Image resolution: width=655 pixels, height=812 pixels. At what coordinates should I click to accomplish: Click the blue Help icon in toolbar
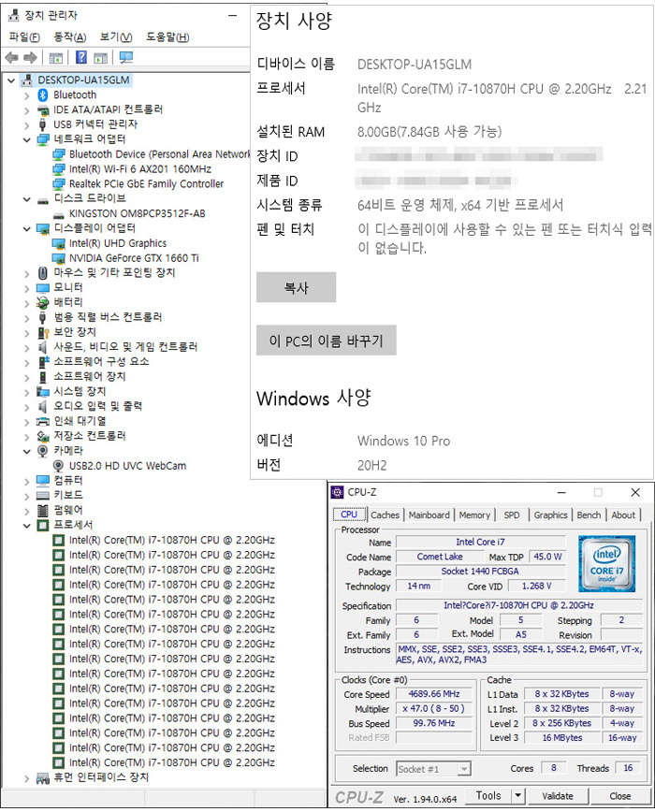pyautogui.click(x=81, y=57)
